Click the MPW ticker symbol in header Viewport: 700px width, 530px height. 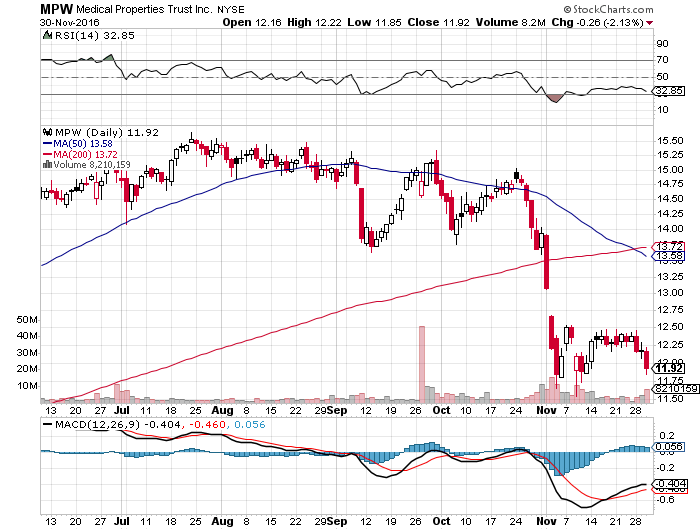57,9
